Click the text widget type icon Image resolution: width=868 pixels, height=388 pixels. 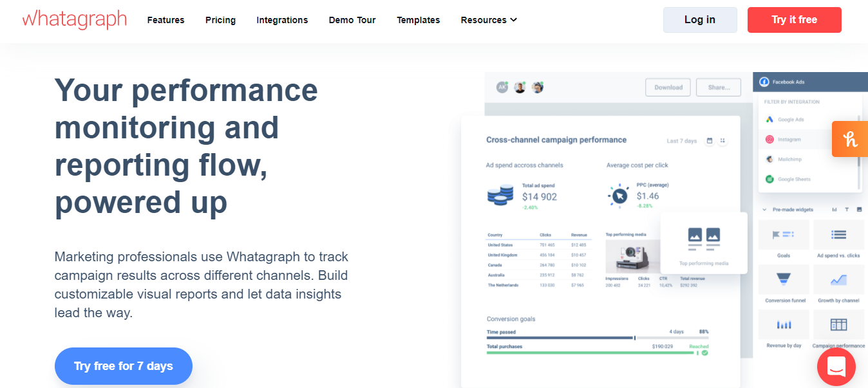(847, 210)
